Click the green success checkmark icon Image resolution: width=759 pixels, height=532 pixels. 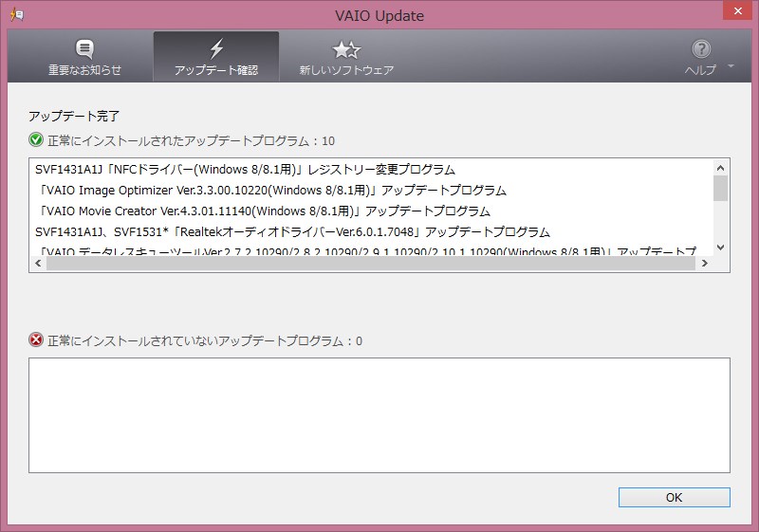coord(36,140)
